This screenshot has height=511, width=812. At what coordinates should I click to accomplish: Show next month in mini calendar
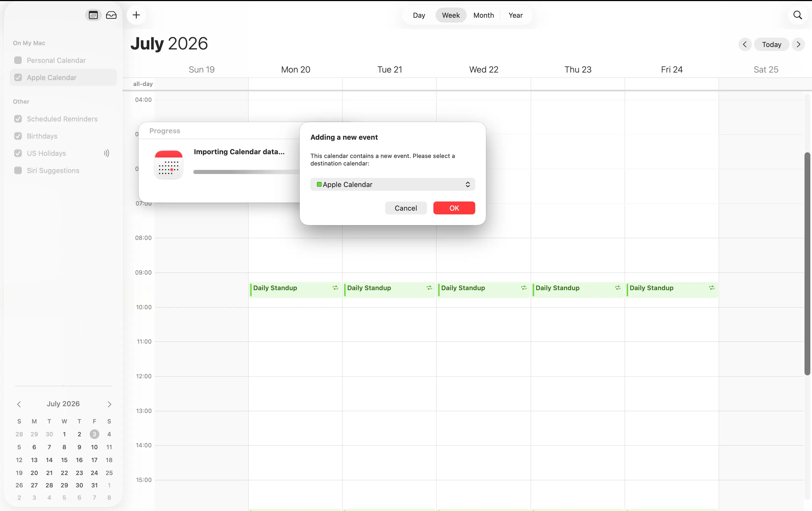109,404
